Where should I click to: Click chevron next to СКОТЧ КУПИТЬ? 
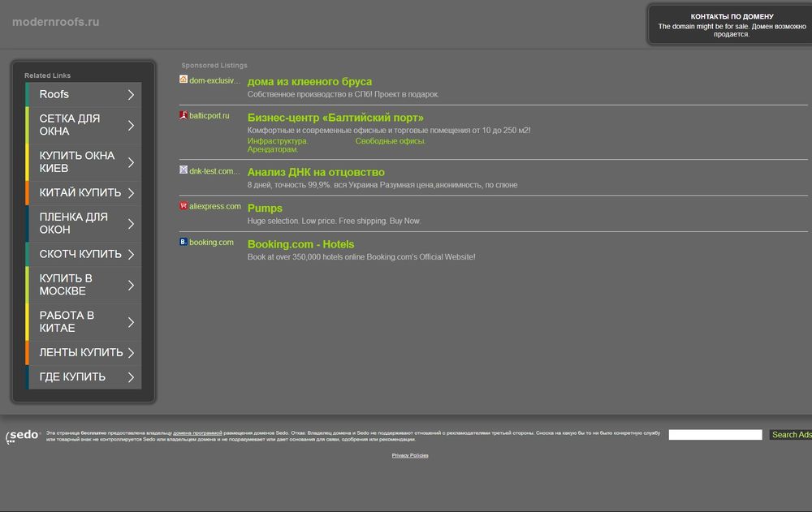(131, 254)
